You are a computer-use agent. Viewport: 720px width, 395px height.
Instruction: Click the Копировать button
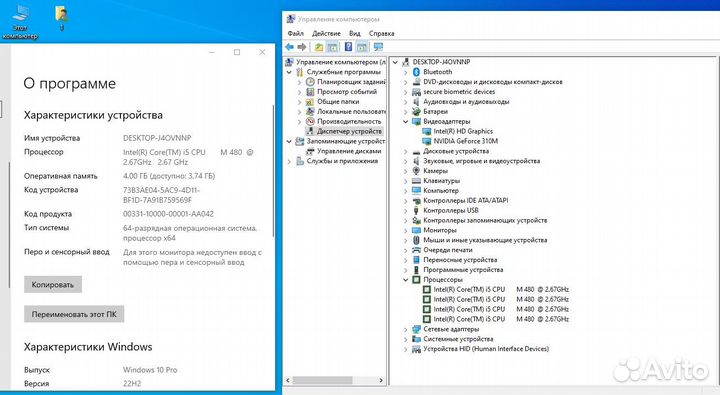coord(53,285)
